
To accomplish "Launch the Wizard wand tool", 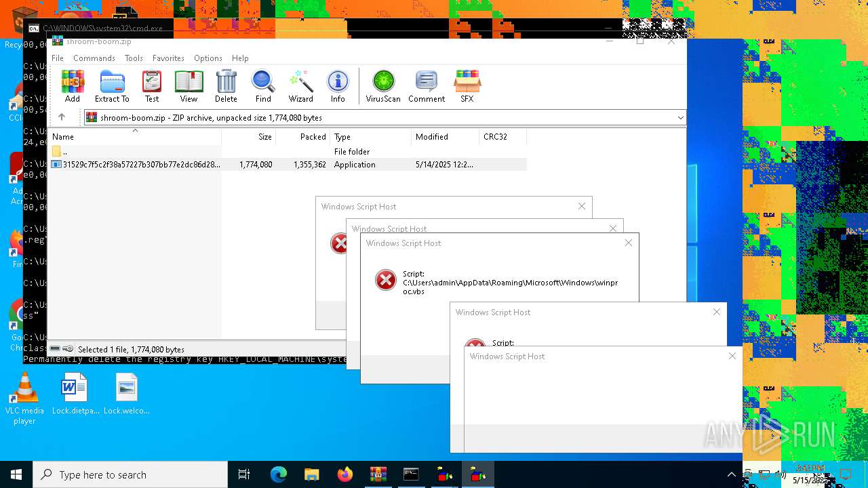I will [x=300, y=86].
